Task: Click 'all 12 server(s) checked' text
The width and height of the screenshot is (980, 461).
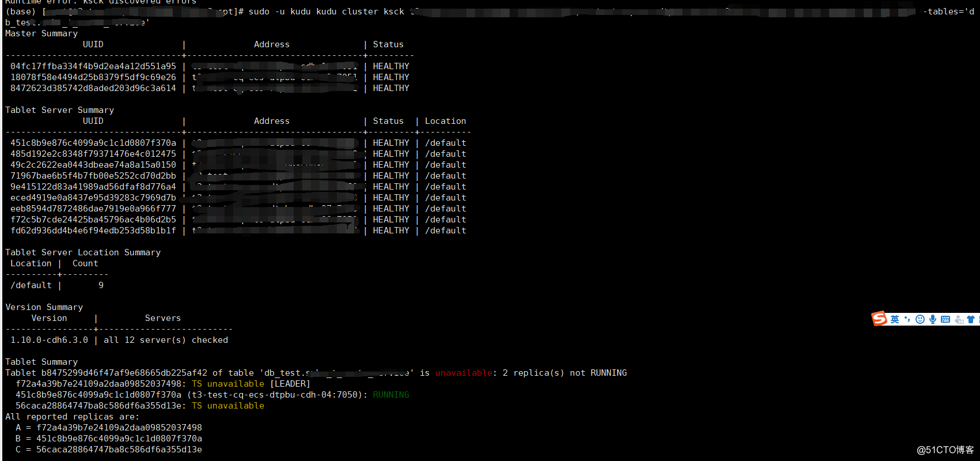Action: click(166, 340)
